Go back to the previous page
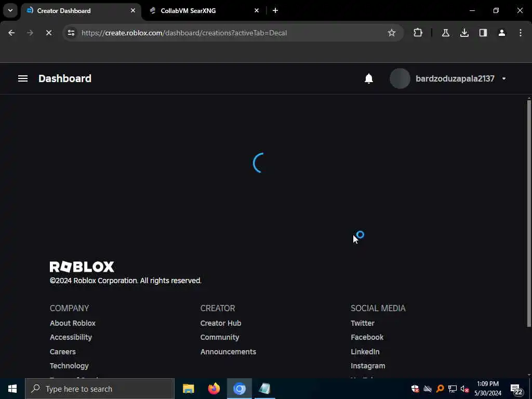 click(11, 33)
